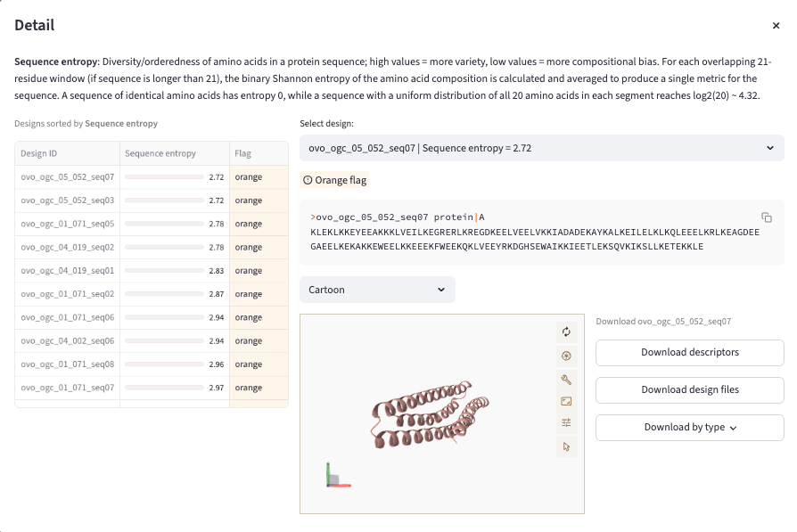The image size is (797, 532).
Task: Copy the protein sequence using the copy icon
Action: pos(765,217)
